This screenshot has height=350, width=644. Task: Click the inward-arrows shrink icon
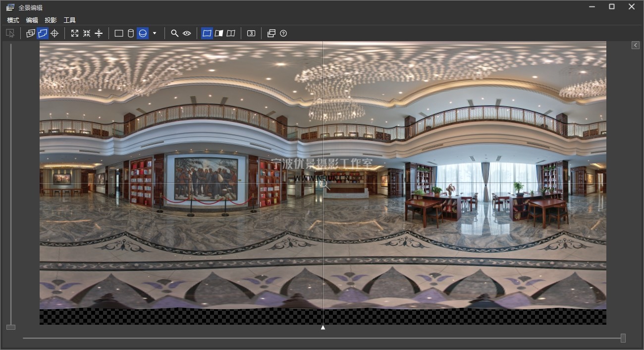pyautogui.click(x=87, y=33)
